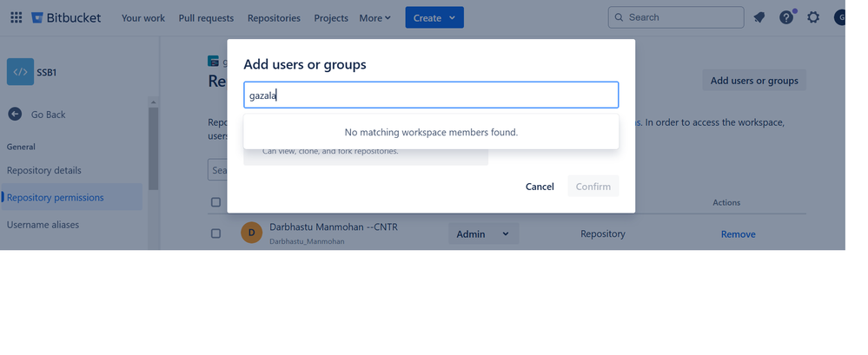Click the SSB1 repository code icon
The height and width of the screenshot is (355, 868).
21,72
